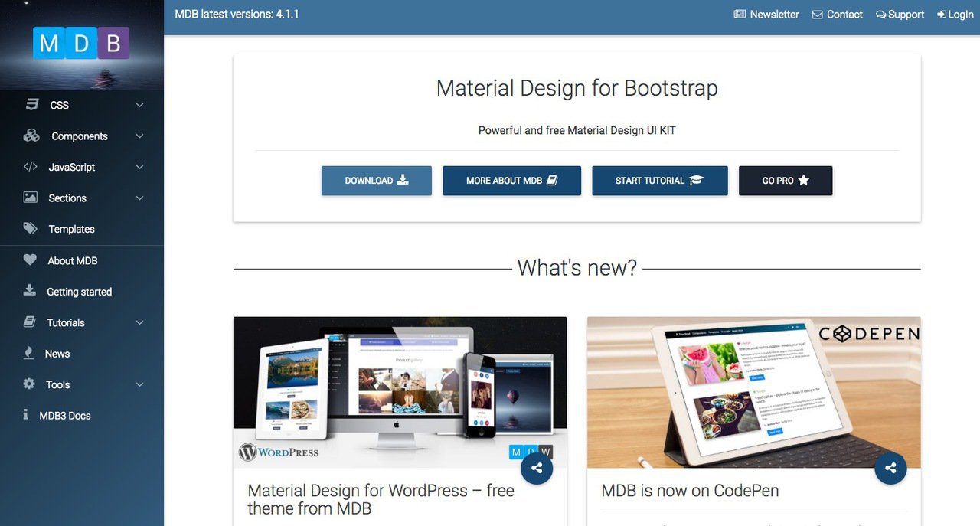Click 'MDB is now on CodePen' title
Screen dimensions: 980x526
tap(690, 491)
